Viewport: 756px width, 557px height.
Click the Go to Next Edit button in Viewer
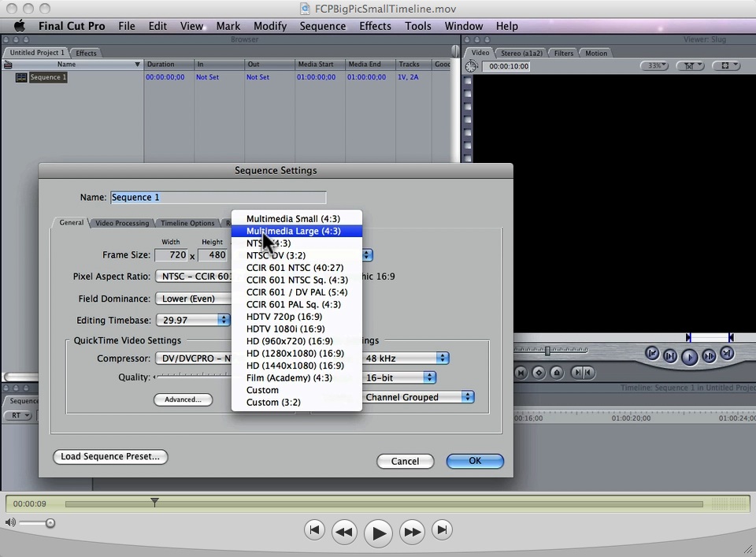tap(727, 354)
